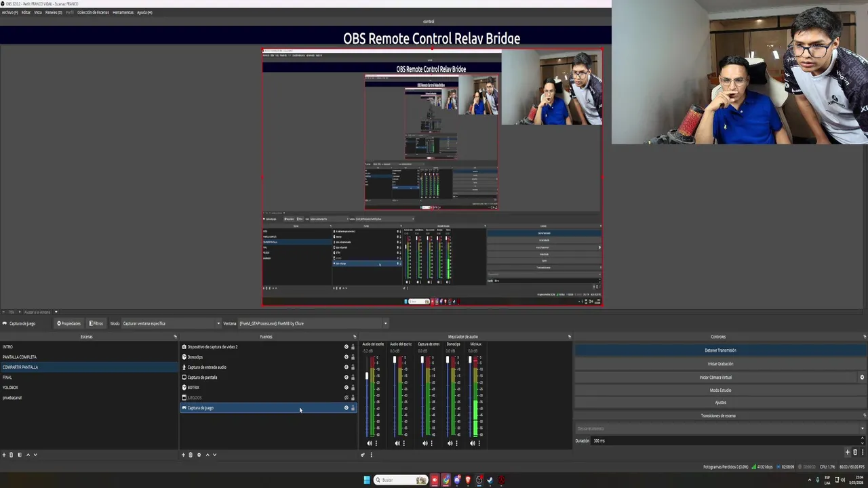868x488 pixels.
Task: Open the OBS icon in the taskbar
Action: (479, 480)
